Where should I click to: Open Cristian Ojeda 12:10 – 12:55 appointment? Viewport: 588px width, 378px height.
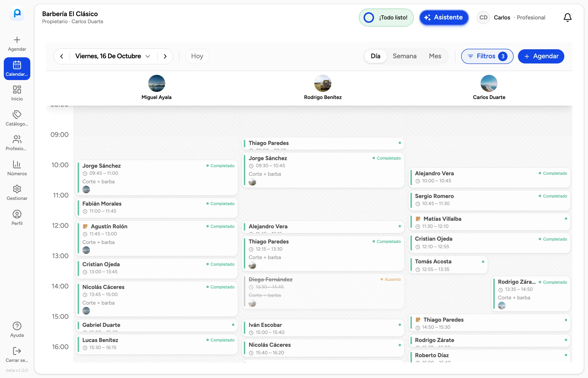point(489,243)
